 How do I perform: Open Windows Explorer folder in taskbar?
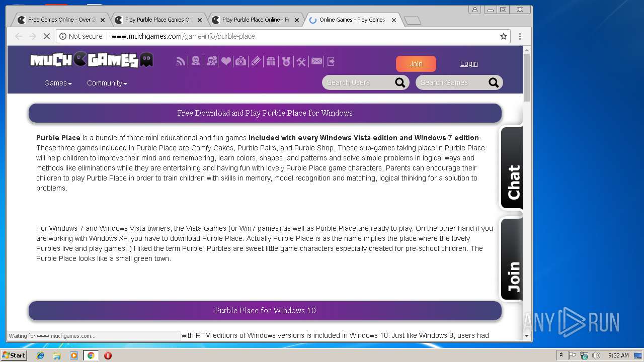click(57, 355)
